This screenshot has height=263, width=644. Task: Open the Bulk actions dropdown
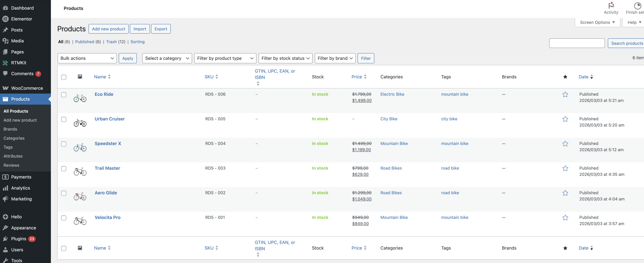pos(87,58)
